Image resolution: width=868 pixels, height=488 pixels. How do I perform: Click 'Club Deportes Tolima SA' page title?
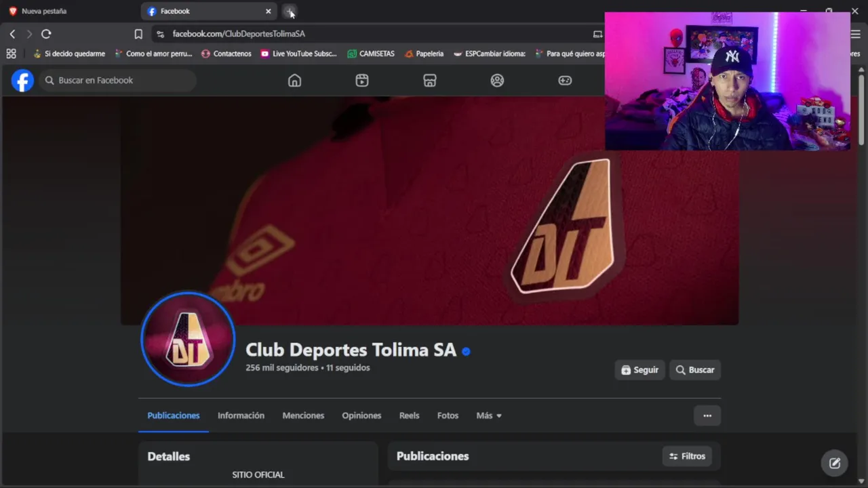pos(351,350)
